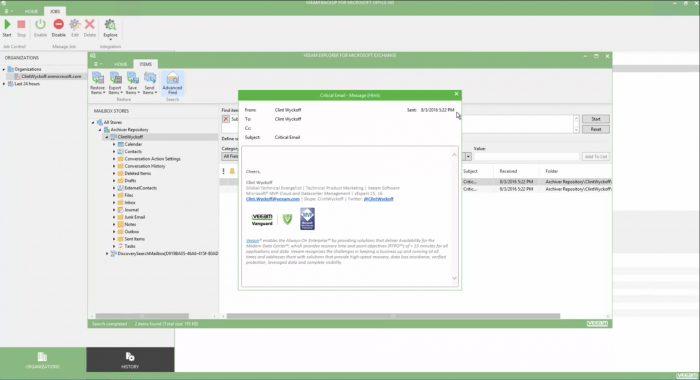
Task: Click Restore Items in Explorer ribbon
Action: pyautogui.click(x=97, y=83)
